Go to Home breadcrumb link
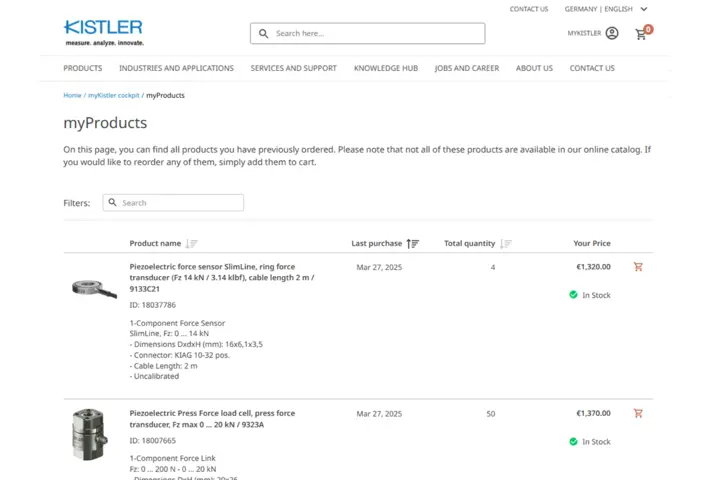 [72, 95]
